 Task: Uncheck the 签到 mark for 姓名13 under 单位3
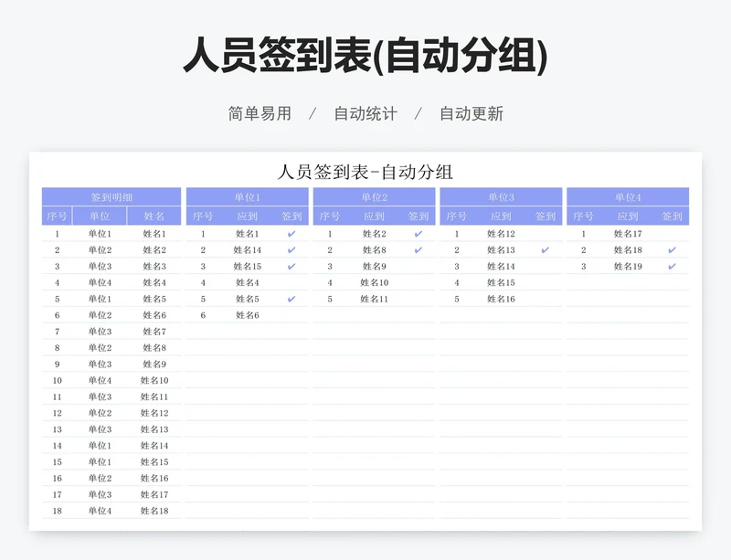[x=545, y=250]
